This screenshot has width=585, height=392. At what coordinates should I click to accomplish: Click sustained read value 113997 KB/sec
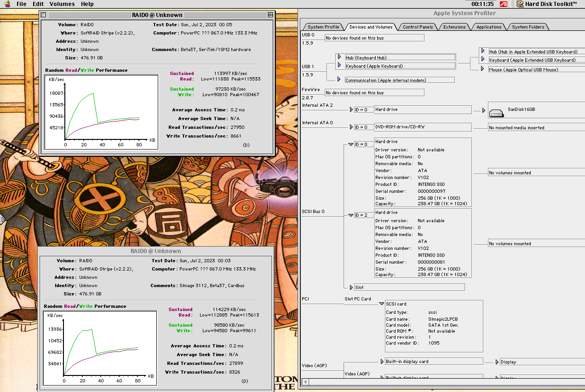click(x=230, y=73)
